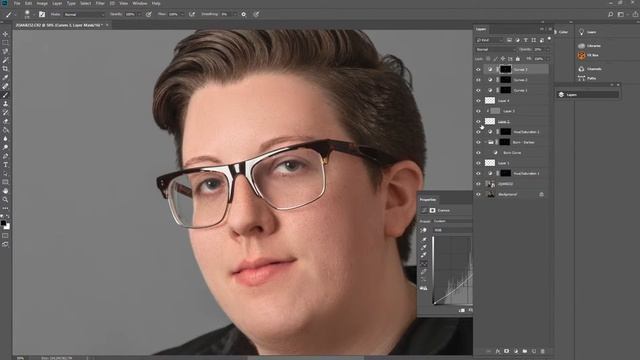Select the Horizontal Type tool
The height and width of the screenshot is (360, 640).
click(x=5, y=164)
